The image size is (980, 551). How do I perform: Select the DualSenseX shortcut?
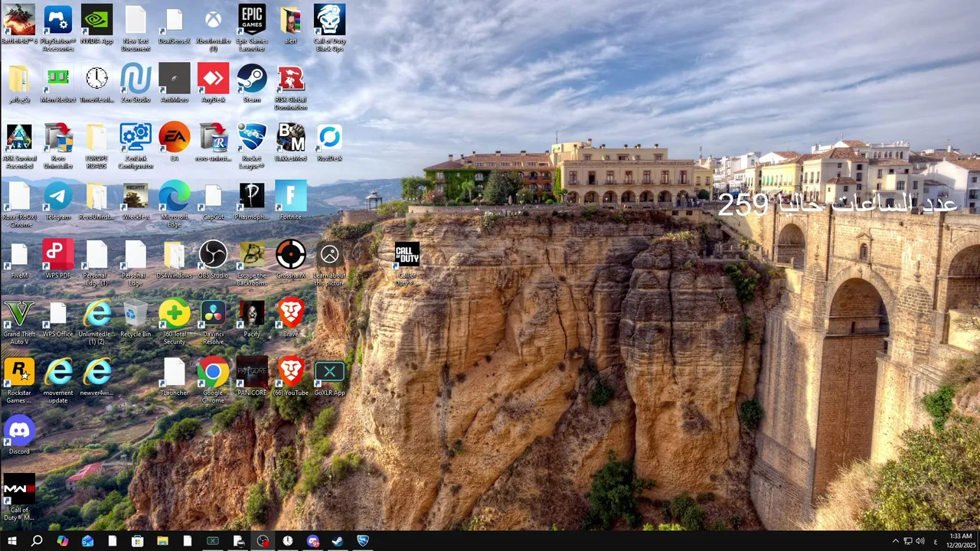[x=175, y=24]
